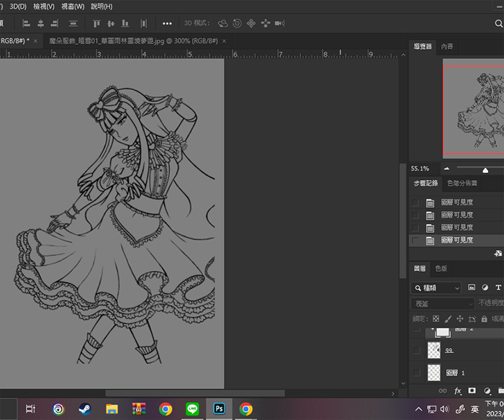The height and width of the screenshot is (420, 504).
Task: Open the 3D(D) menu
Action: pos(18,6)
